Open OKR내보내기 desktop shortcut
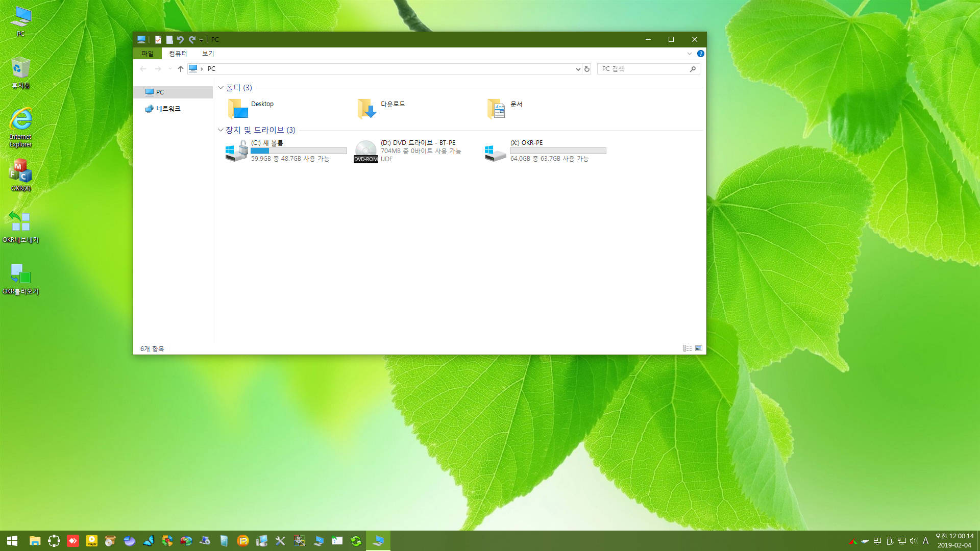Viewport: 980px width, 551px height. pyautogui.click(x=20, y=227)
